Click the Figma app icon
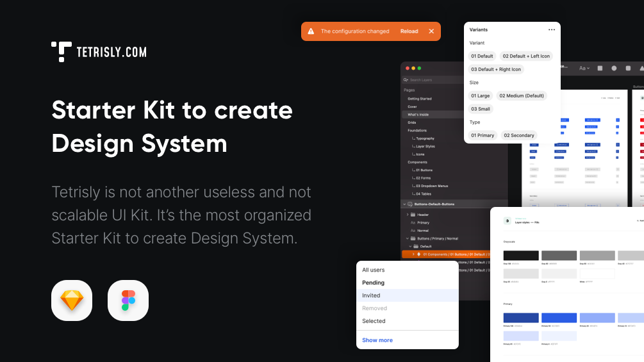 tap(128, 300)
